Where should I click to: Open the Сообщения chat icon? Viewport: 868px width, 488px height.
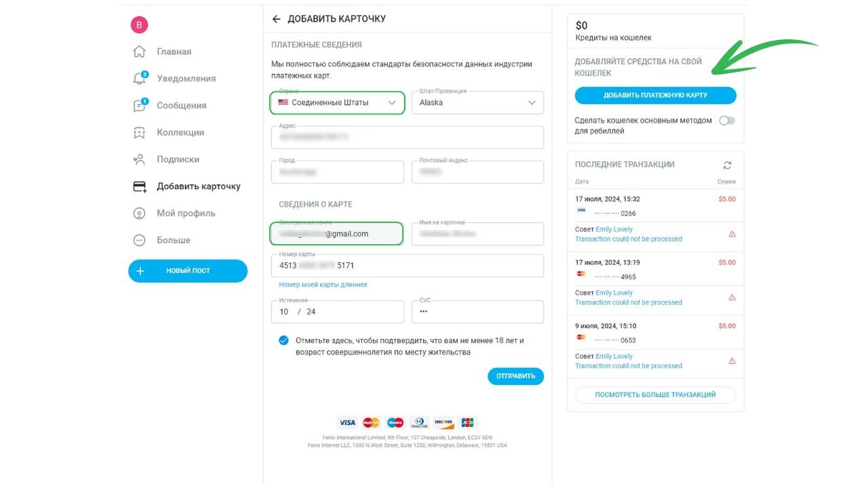(x=139, y=106)
